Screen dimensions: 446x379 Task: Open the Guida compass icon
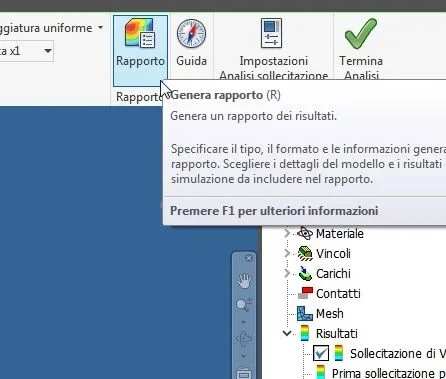click(191, 33)
